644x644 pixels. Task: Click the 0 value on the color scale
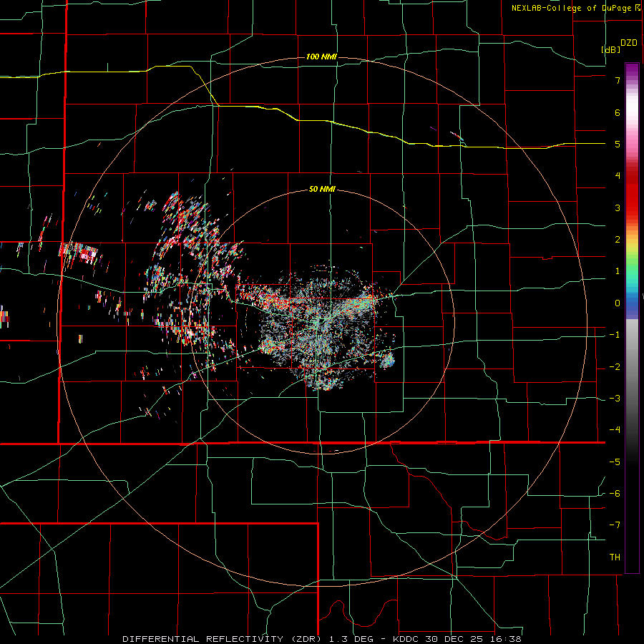click(x=618, y=303)
